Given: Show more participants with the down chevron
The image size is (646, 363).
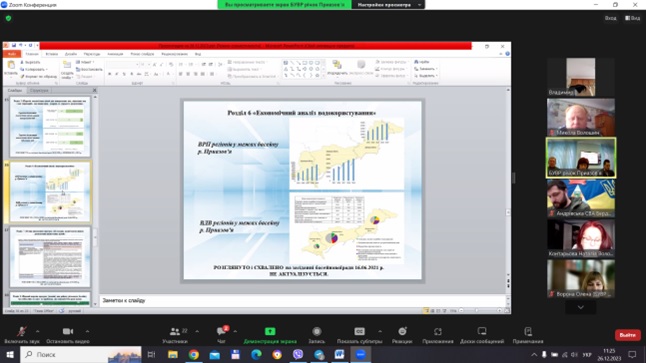Looking at the screenshot, I should pos(580,307).
